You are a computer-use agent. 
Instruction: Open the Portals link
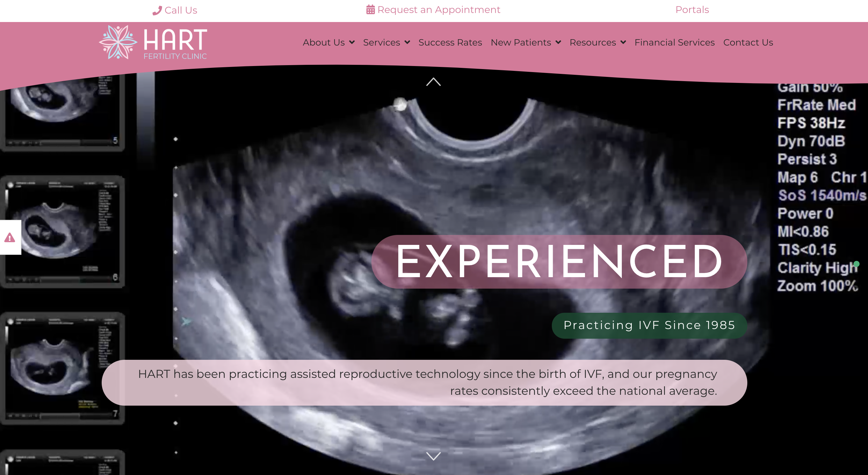692,10
